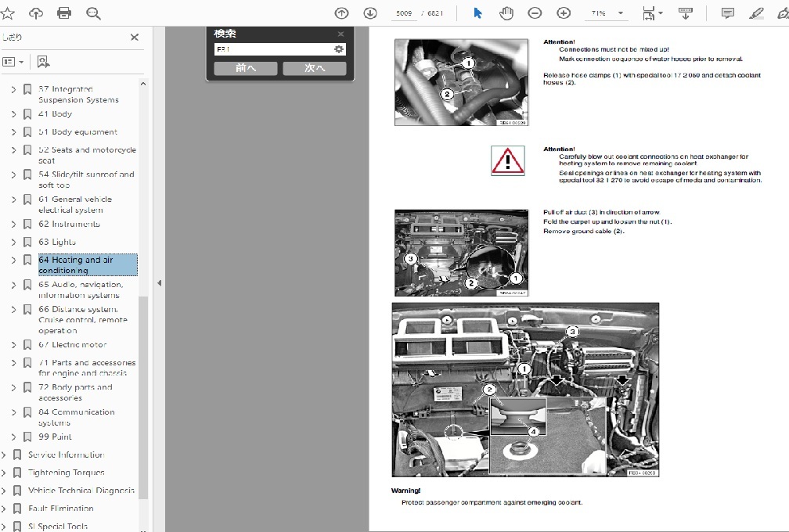Click the scrolling mode toolbar icon

[x=685, y=13]
